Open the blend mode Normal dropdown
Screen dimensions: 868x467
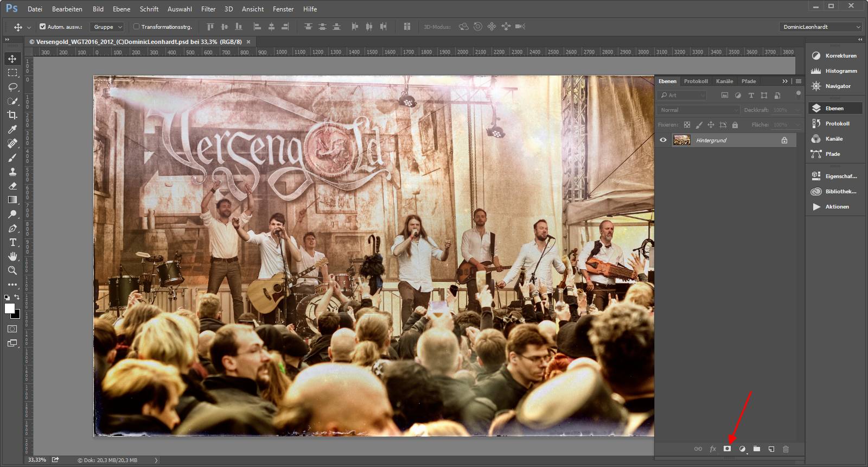tap(699, 110)
